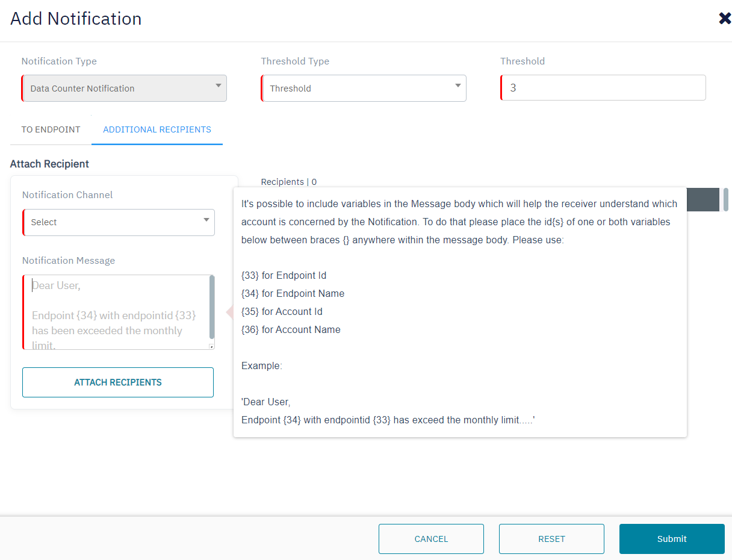Click the 'Recipients | 0' counter label

point(289,181)
